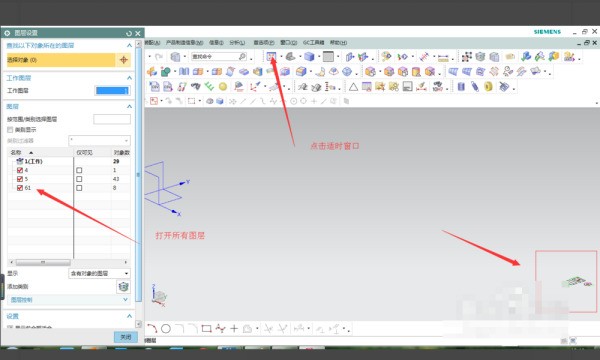This screenshot has width=600, height=360.
Task: Click the Fit view icon in the toolbar
Action: 271,57
